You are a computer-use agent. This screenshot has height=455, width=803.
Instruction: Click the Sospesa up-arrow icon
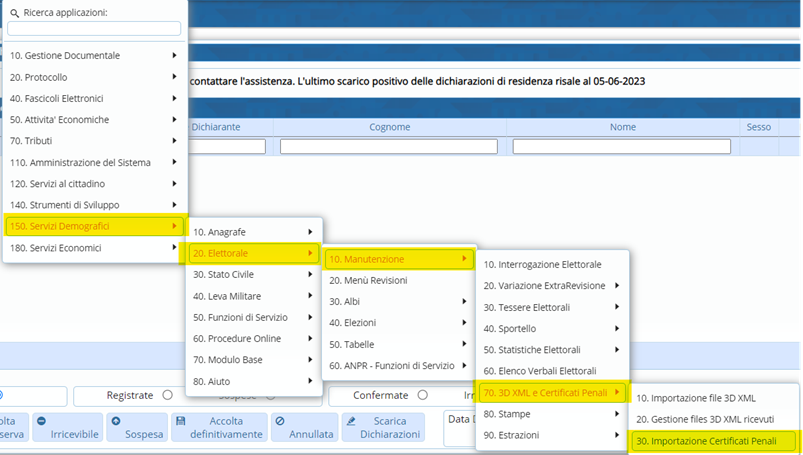click(x=116, y=422)
